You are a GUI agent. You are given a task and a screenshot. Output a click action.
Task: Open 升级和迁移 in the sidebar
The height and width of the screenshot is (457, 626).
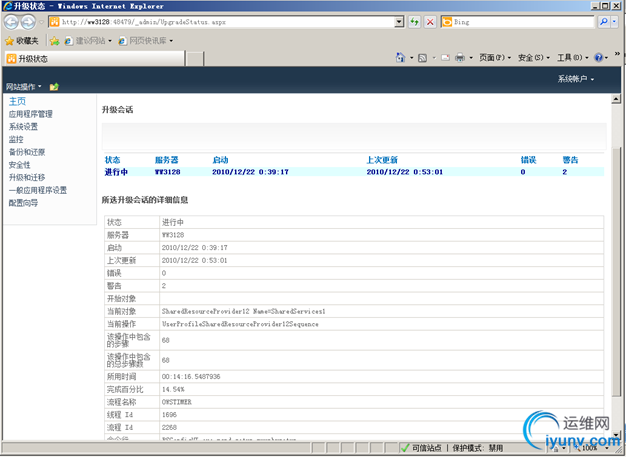pyautogui.click(x=27, y=178)
